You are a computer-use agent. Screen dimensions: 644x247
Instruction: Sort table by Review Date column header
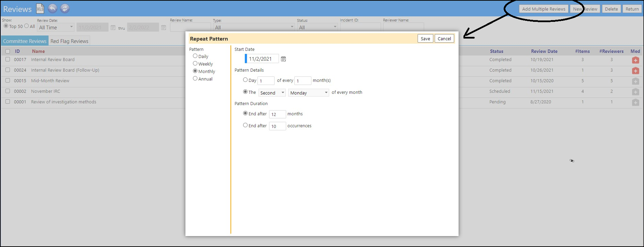tap(544, 51)
